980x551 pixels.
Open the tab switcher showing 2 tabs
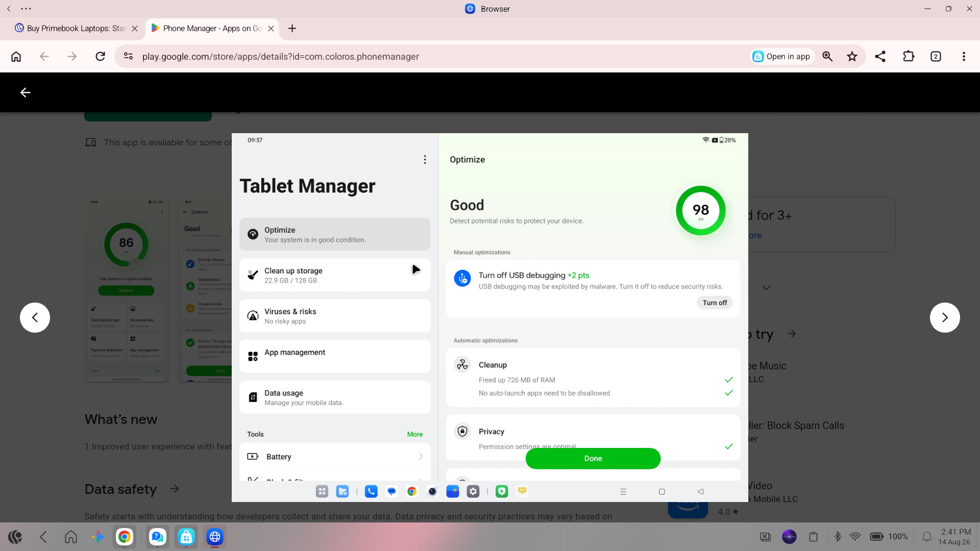(x=936, y=57)
